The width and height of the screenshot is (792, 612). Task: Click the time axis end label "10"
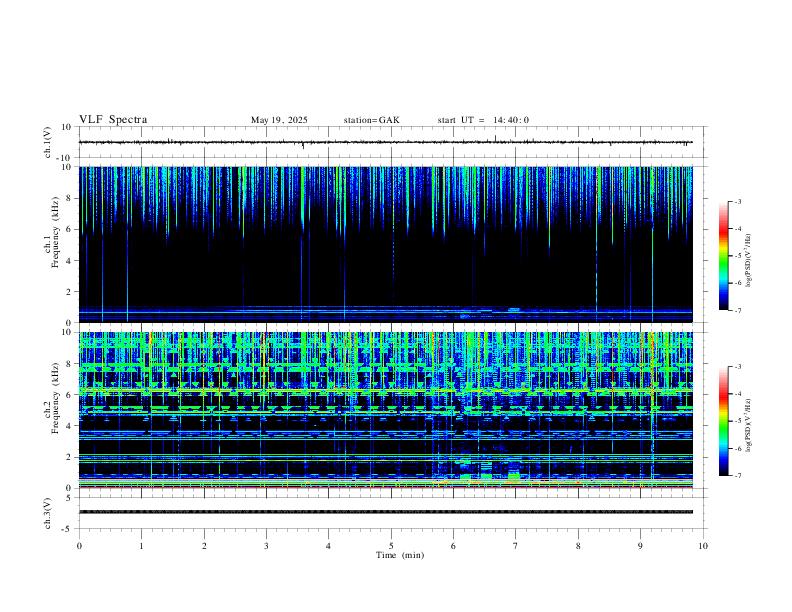[703, 546]
